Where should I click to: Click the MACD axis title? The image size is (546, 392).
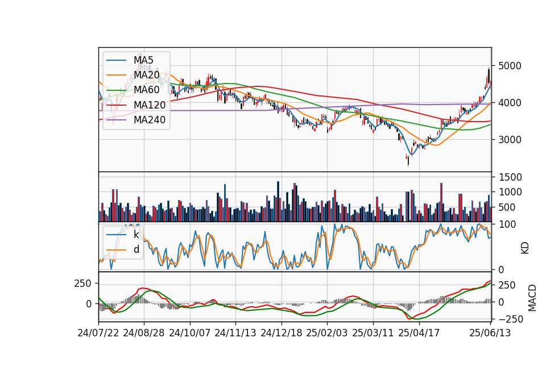pos(532,297)
